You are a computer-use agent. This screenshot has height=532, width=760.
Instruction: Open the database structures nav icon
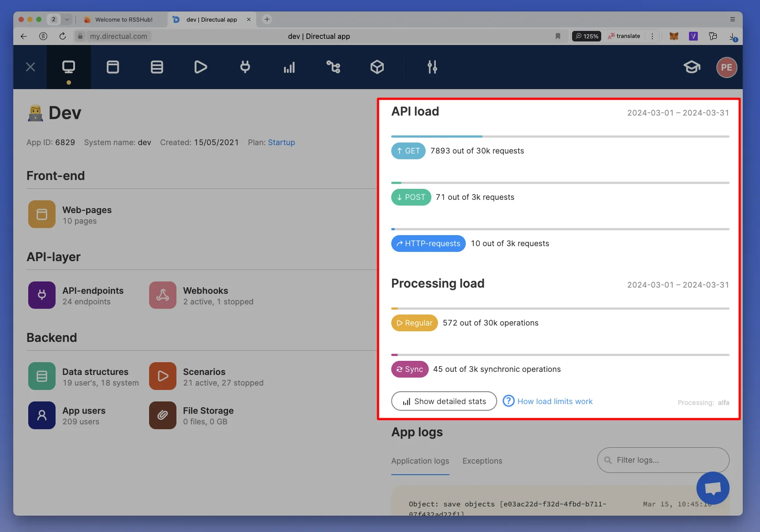tap(157, 67)
